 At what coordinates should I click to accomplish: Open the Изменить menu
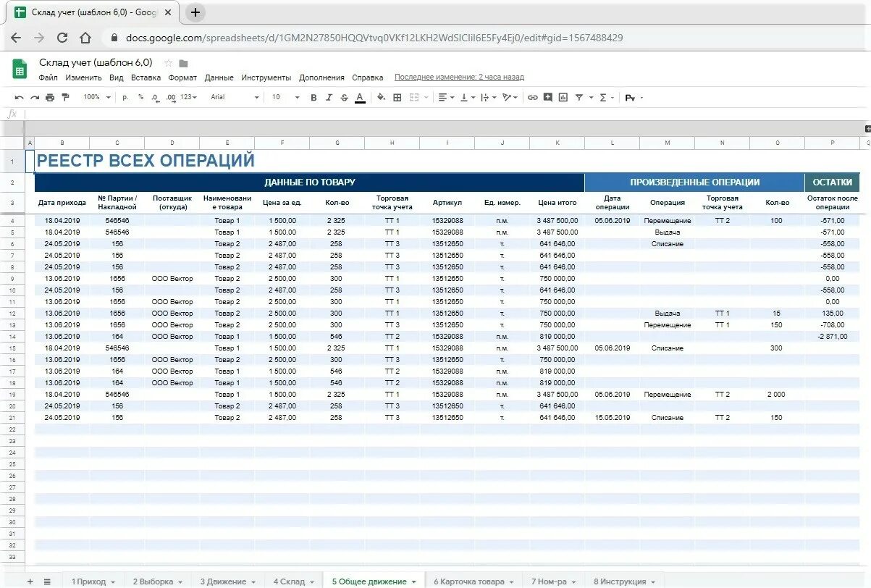pos(83,77)
